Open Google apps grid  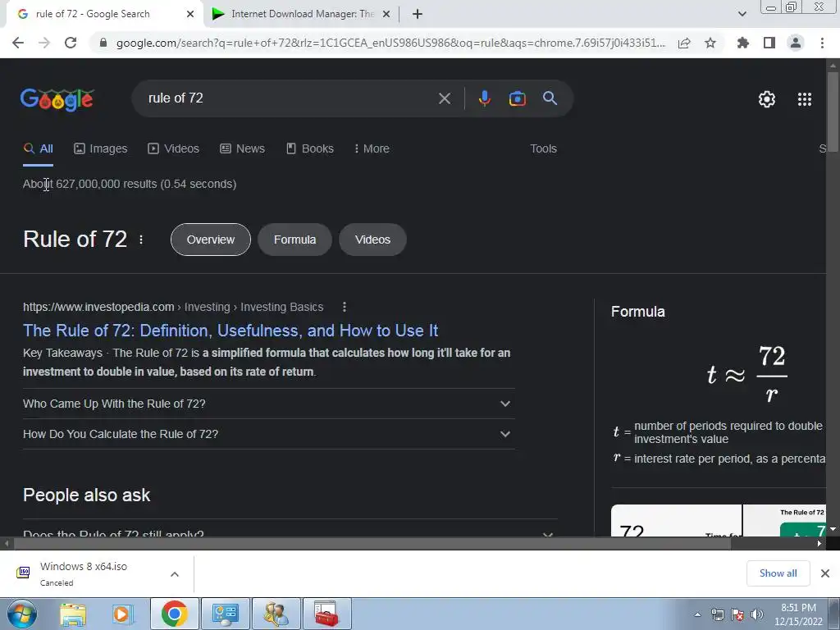tap(805, 99)
